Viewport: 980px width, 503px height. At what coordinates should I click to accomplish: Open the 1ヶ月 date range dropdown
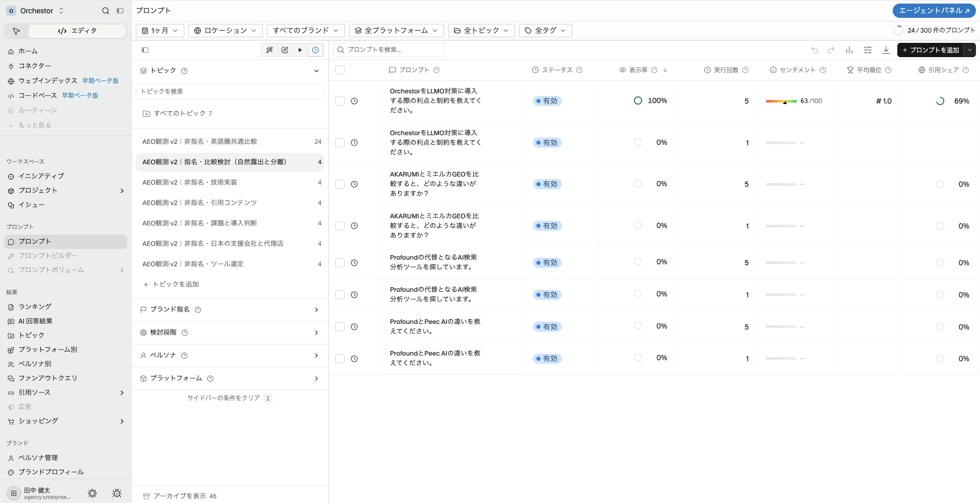point(160,31)
